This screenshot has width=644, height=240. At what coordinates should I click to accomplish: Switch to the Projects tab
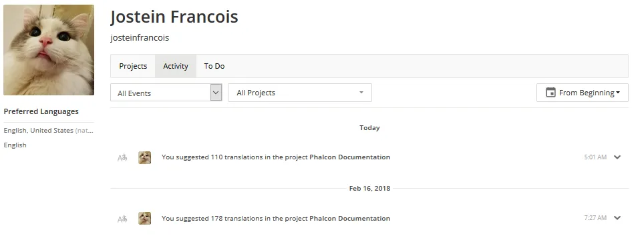[133, 66]
